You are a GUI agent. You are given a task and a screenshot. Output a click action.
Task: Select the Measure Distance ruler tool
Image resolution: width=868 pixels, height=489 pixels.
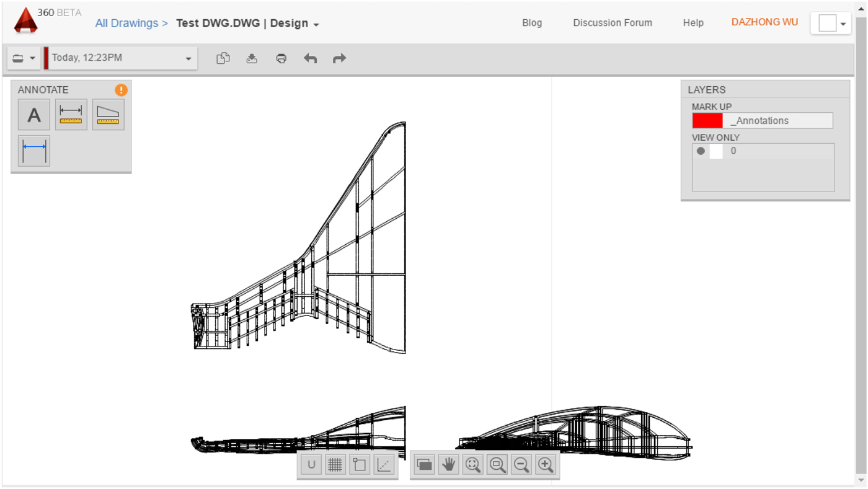tap(71, 115)
